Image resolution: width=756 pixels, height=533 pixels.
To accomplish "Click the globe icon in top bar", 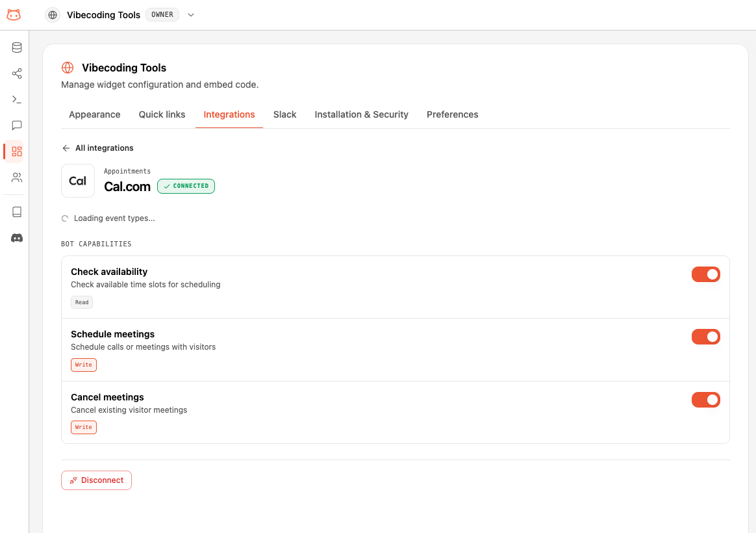I will pyautogui.click(x=53, y=15).
